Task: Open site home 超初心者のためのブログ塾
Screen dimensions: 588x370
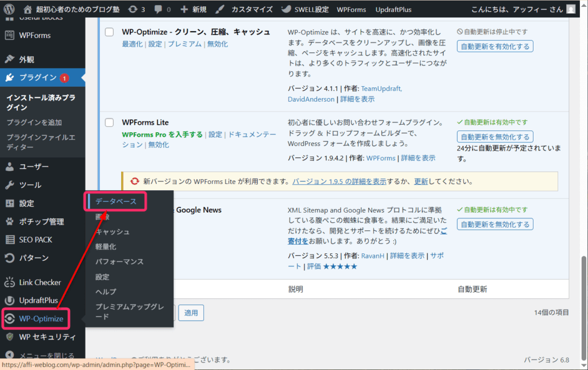Action: click(x=71, y=9)
